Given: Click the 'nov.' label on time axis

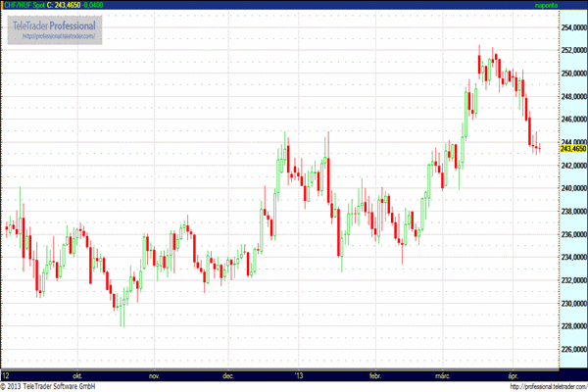Looking at the screenshot, I should 153,375.
